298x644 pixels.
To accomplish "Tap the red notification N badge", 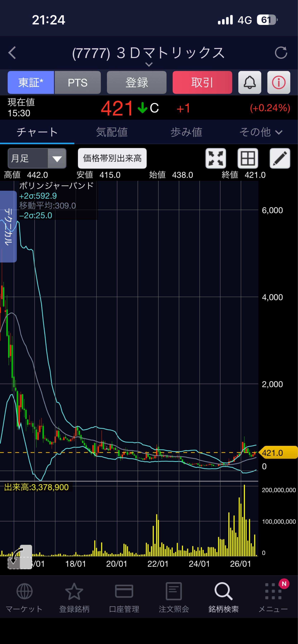I will pyautogui.click(x=284, y=584).
